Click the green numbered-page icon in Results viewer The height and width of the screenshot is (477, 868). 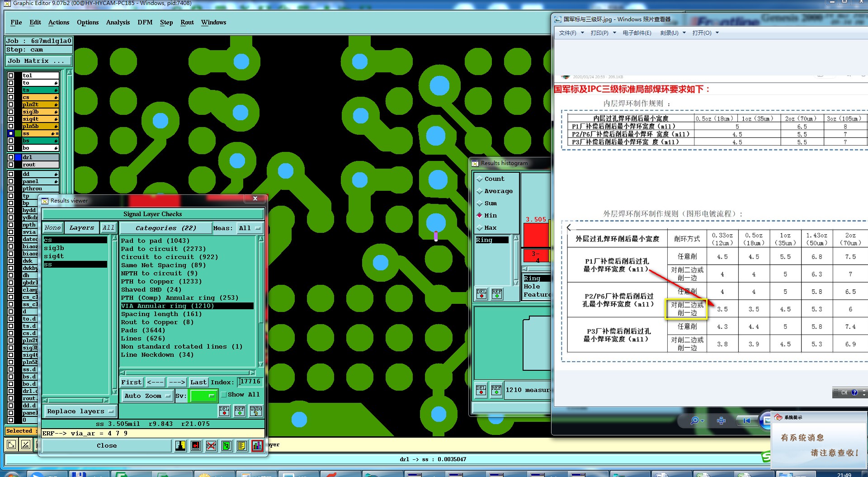point(226,446)
